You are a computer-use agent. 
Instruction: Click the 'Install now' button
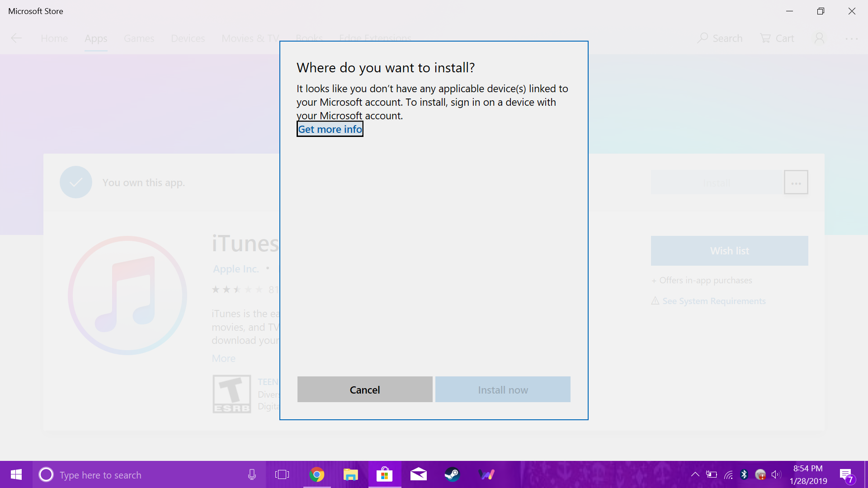click(503, 389)
